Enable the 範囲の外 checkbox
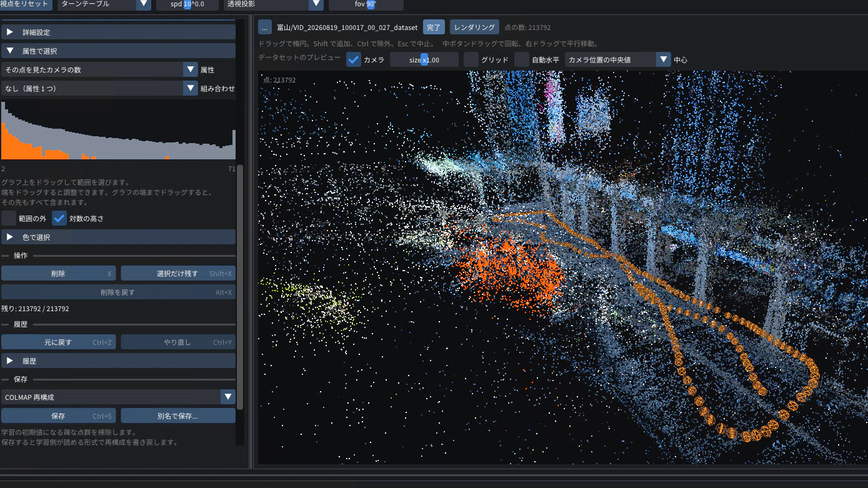Screen dimensions: 868x488 [x=9, y=218]
